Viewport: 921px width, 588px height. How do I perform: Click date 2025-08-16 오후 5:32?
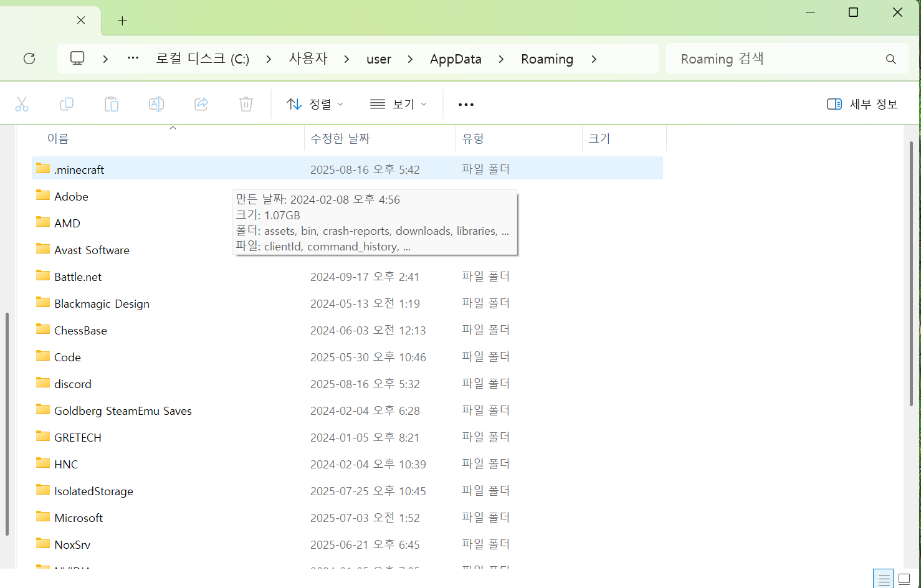[x=365, y=384]
